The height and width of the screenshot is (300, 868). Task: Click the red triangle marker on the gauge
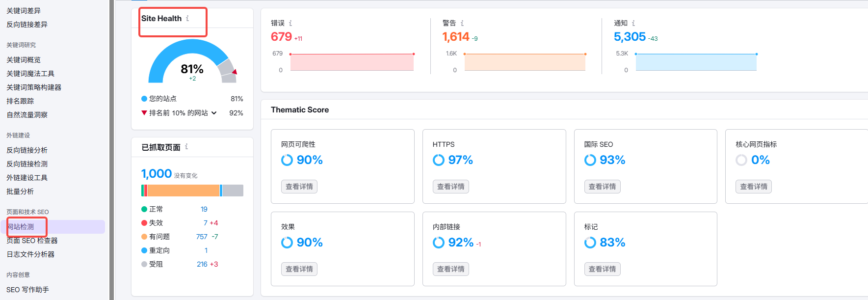pyautogui.click(x=235, y=72)
